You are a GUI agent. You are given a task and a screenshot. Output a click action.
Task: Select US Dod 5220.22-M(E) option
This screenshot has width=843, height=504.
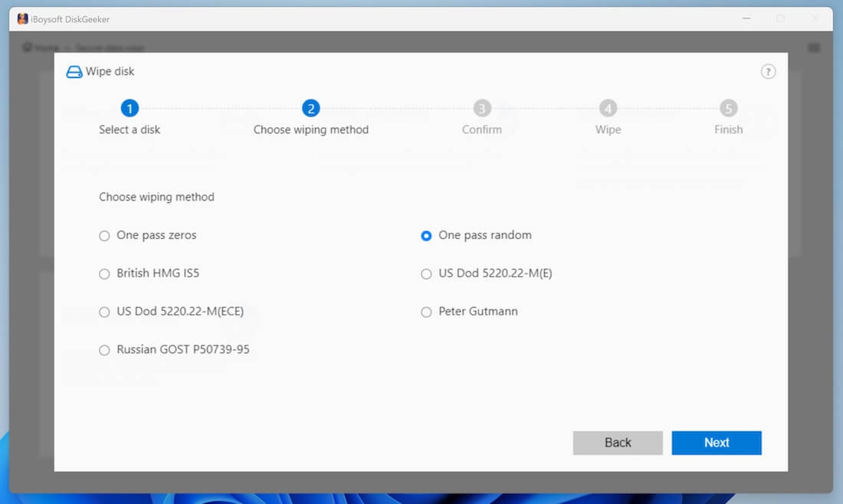pos(427,273)
